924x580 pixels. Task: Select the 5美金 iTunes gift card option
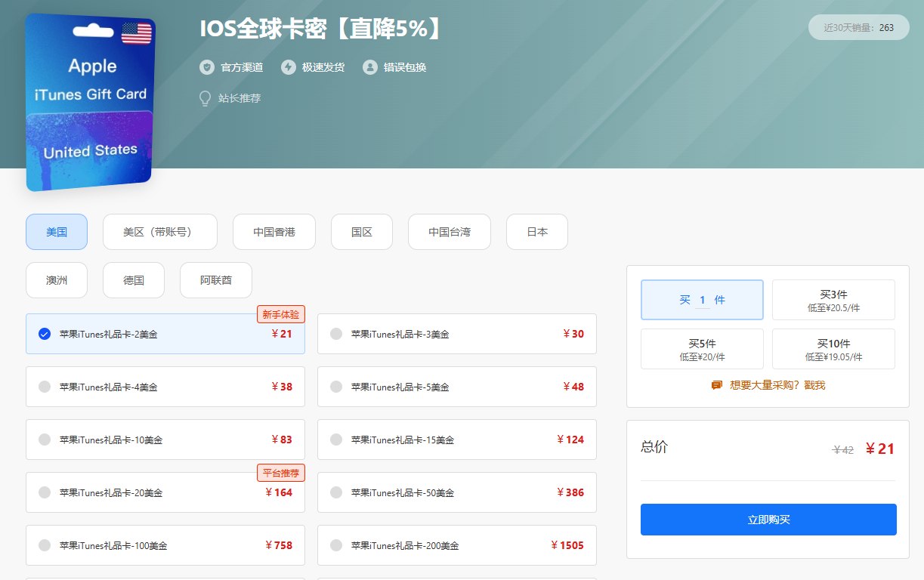pyautogui.click(x=457, y=387)
